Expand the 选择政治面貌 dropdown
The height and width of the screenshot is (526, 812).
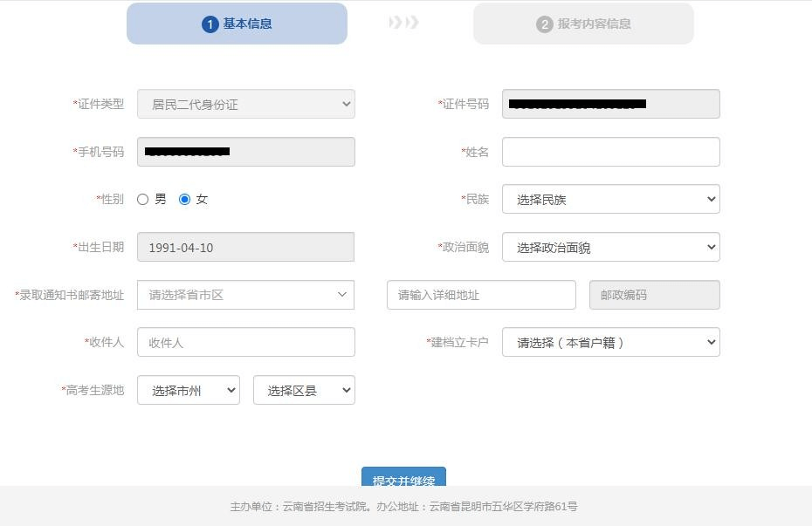[610, 248]
